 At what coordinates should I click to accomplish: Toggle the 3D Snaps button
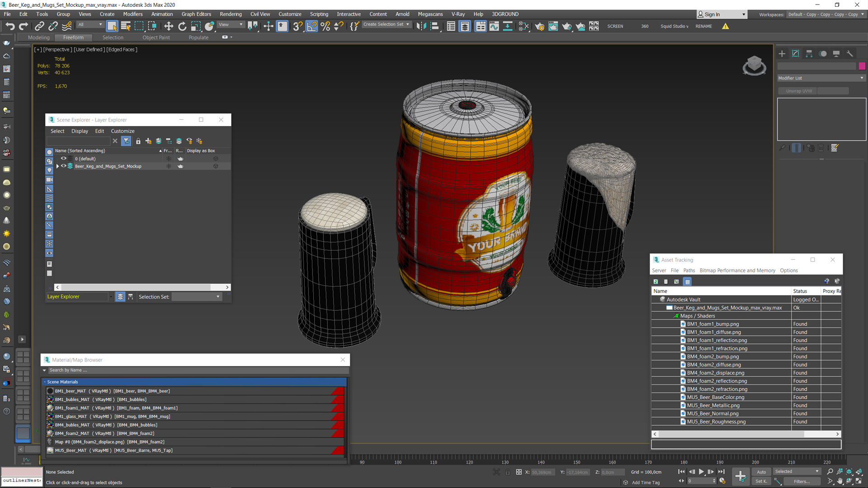point(297,26)
